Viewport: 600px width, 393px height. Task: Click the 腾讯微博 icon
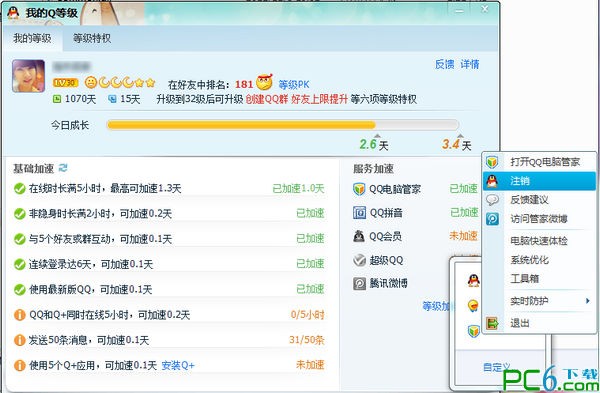click(x=359, y=284)
